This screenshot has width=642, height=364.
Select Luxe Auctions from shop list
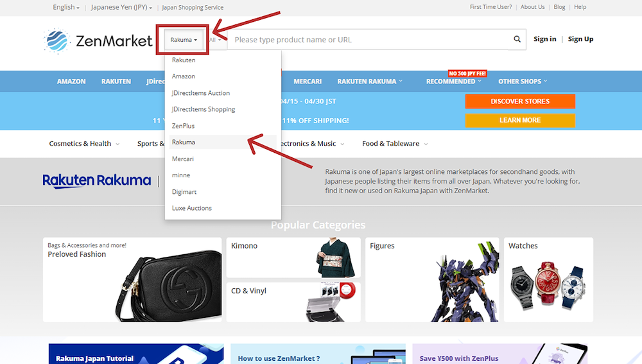pyautogui.click(x=223, y=208)
